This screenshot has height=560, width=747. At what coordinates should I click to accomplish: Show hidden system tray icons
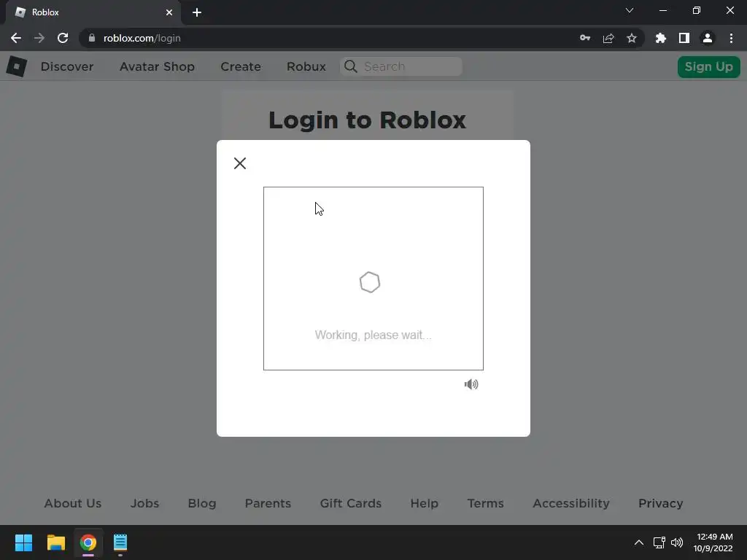[x=639, y=542]
